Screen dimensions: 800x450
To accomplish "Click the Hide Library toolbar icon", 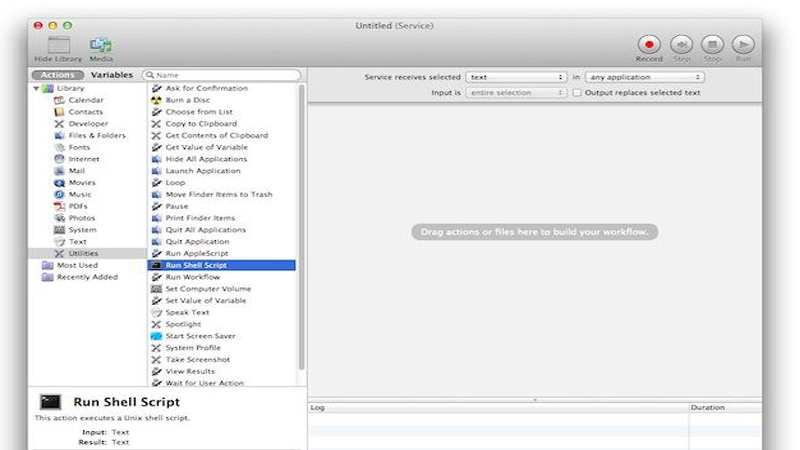I will (x=59, y=45).
